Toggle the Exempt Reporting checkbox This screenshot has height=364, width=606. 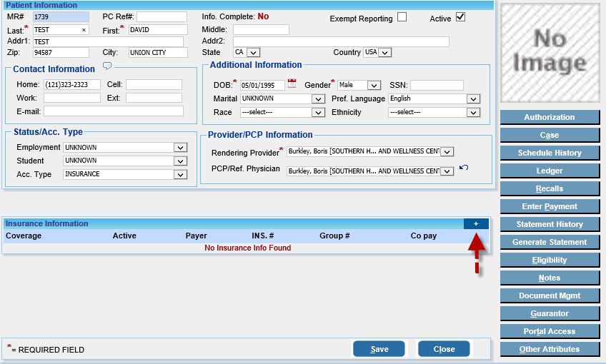click(x=402, y=17)
